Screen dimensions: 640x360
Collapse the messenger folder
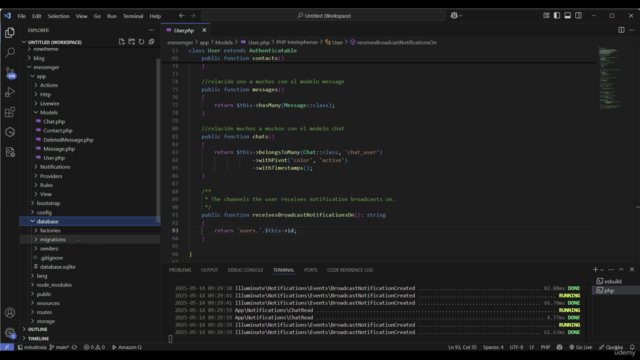pyautogui.click(x=47, y=67)
